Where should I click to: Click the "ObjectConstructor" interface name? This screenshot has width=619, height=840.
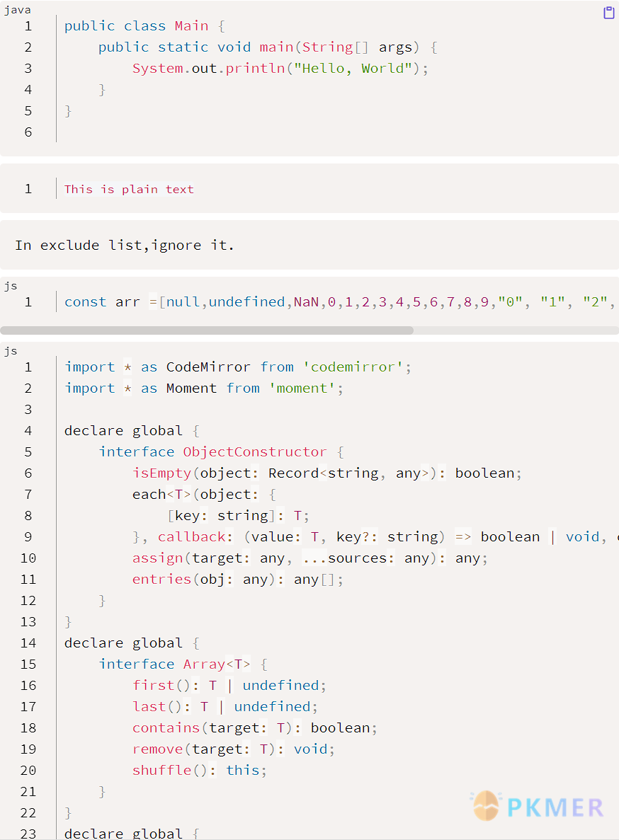click(255, 451)
